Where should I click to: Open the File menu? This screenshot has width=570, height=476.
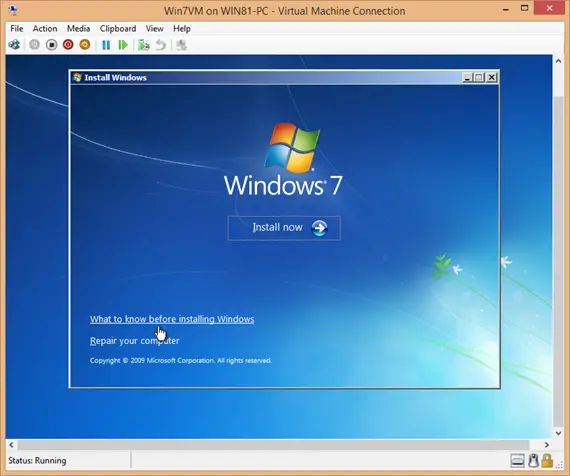point(17,28)
